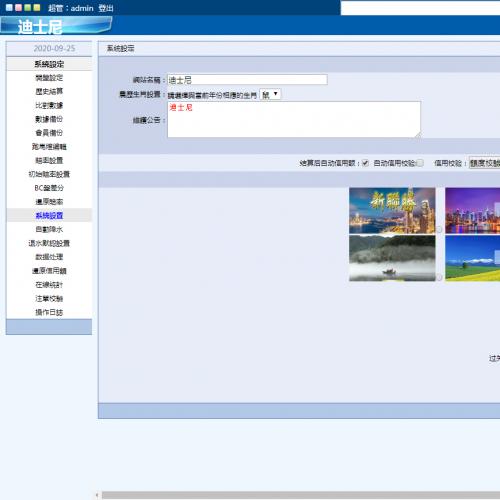Go to 初始賠率設置 in the sidebar
This screenshot has width=500, height=500.
click(x=49, y=174)
